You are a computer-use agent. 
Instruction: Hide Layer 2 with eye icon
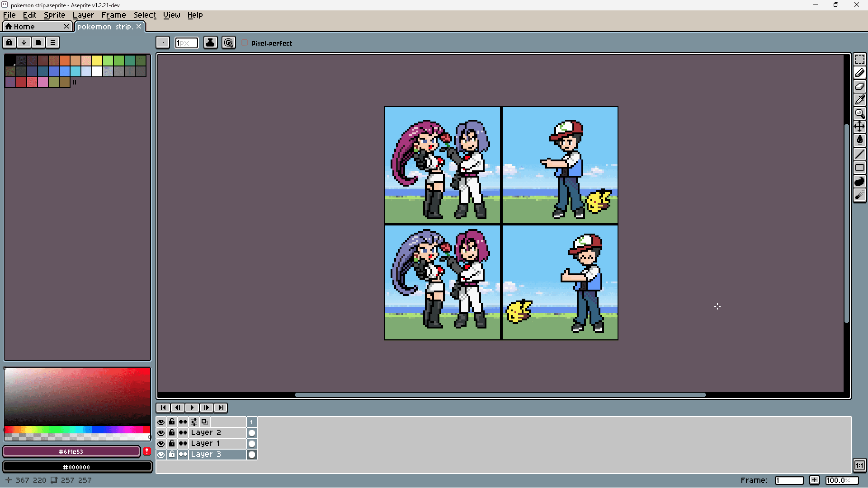click(161, 433)
